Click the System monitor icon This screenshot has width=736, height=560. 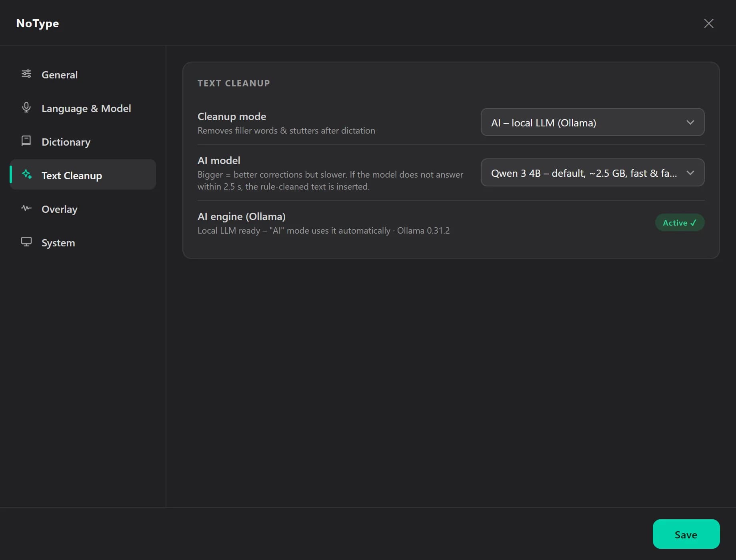click(x=26, y=242)
